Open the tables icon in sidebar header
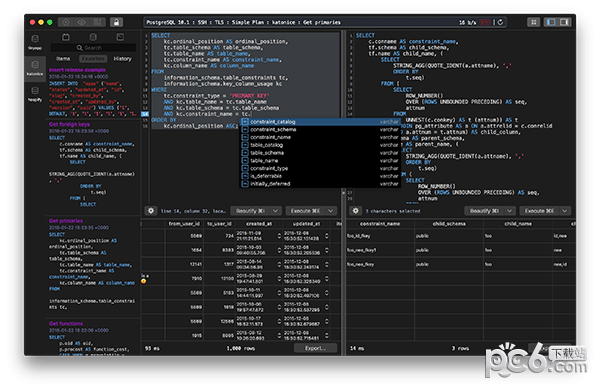The width and height of the screenshot is (600, 390). 66,37
